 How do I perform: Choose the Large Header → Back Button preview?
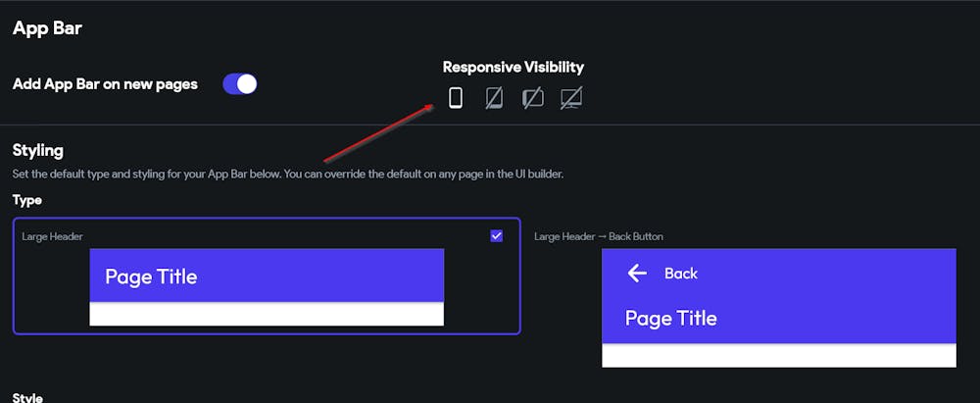[778, 307]
